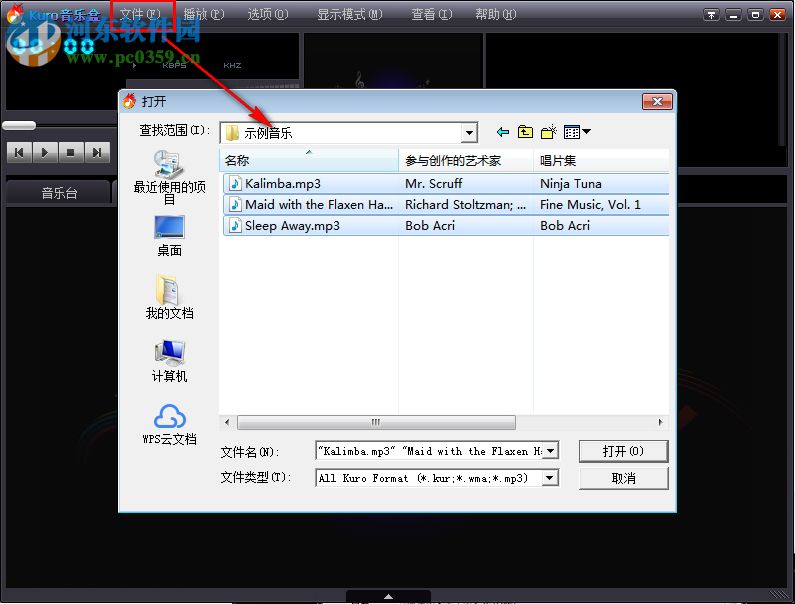Click the scrollbar right arrow
795x604 pixels.
[x=660, y=422]
